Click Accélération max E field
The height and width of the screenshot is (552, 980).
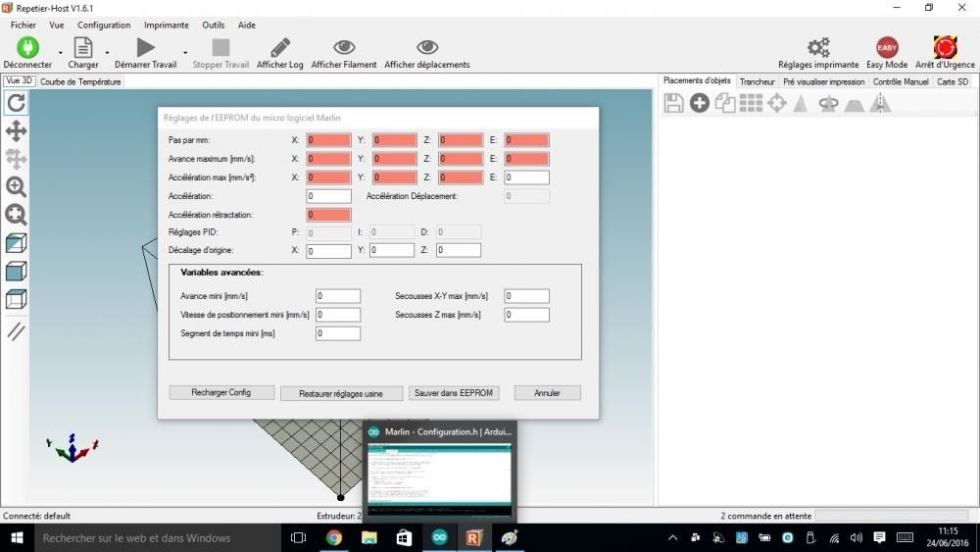click(x=527, y=177)
